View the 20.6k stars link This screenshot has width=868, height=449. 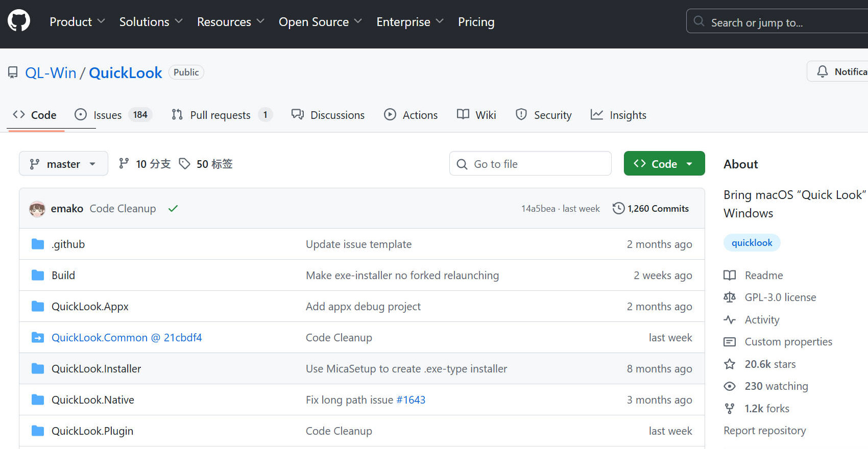coord(760,364)
